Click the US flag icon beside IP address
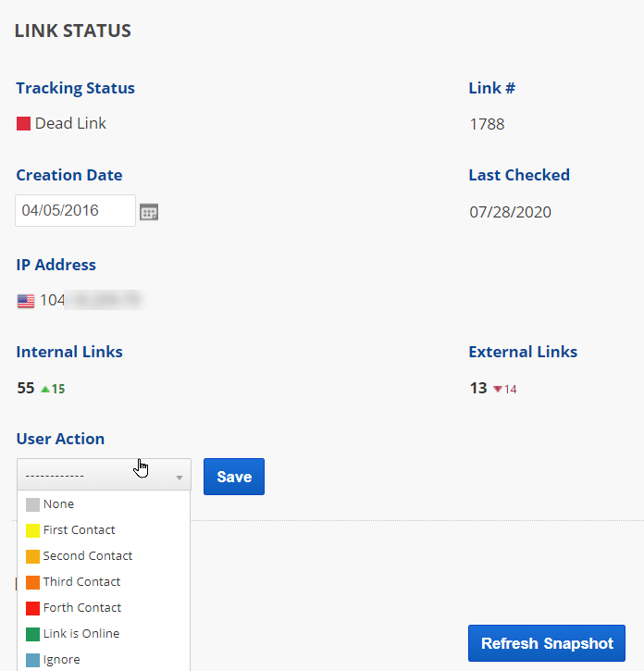The height and width of the screenshot is (671, 644). point(25,301)
